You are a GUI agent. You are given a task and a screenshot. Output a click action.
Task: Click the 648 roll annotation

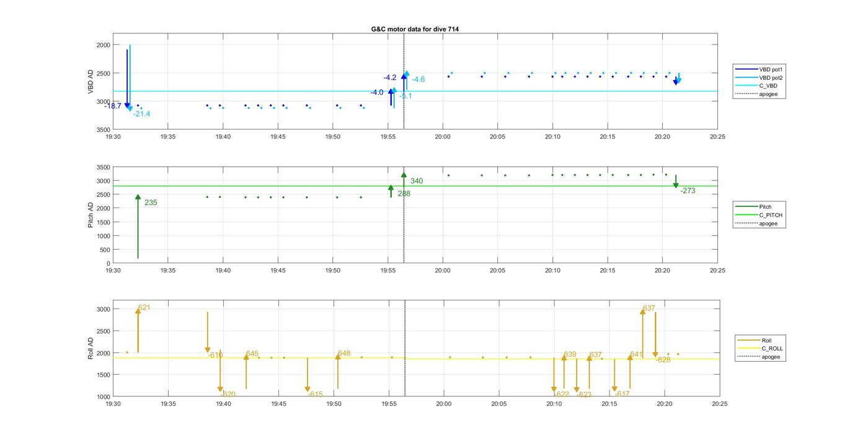coord(344,354)
